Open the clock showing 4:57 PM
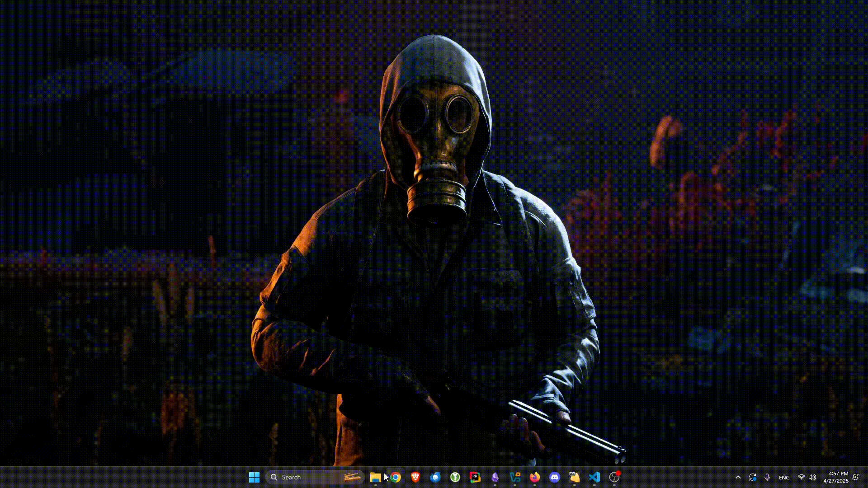The image size is (868, 488). tap(836, 477)
